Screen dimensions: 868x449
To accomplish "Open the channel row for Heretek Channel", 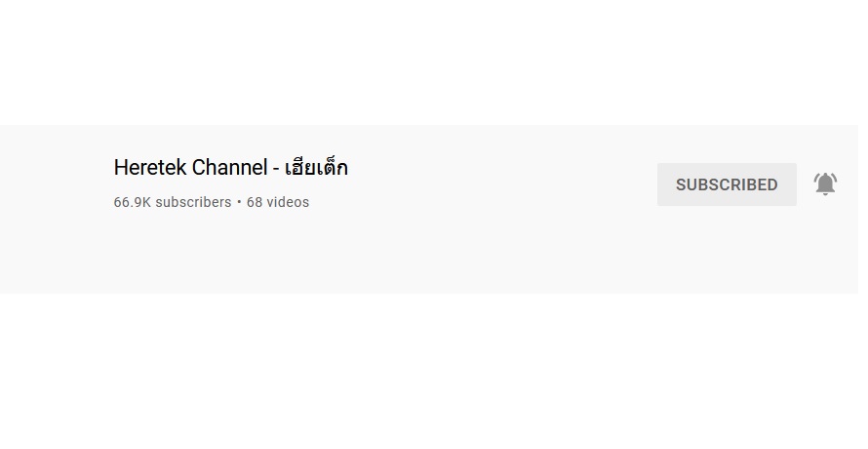I will pos(429,209).
